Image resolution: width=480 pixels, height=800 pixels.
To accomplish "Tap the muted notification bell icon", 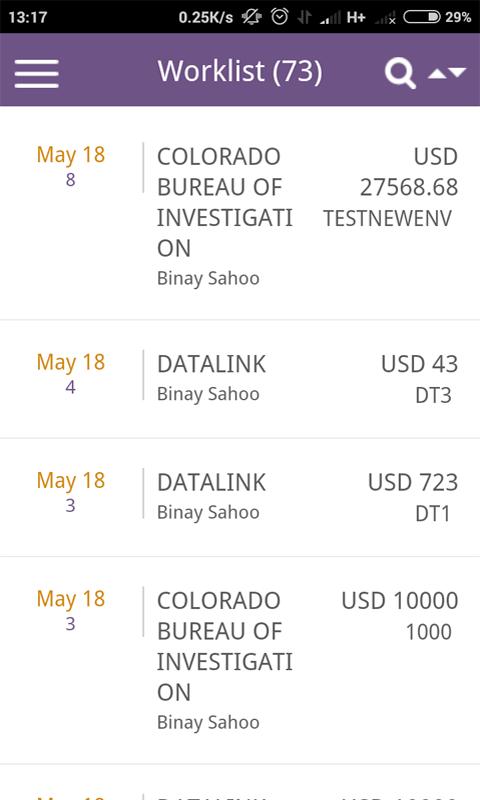I will pos(251,17).
